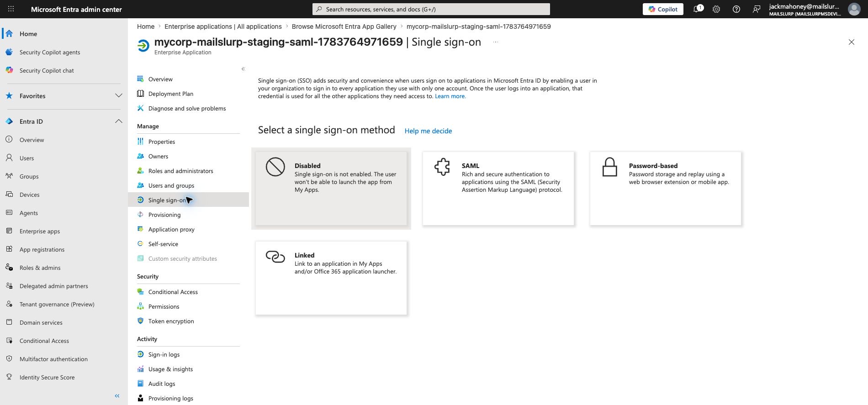Open the help question mark icon

point(736,9)
